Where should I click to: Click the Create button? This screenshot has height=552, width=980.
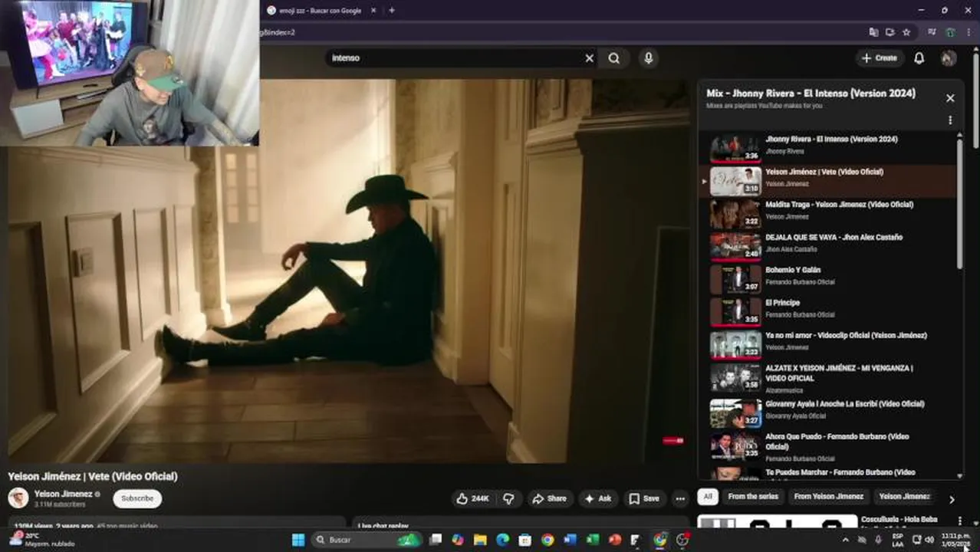click(879, 58)
